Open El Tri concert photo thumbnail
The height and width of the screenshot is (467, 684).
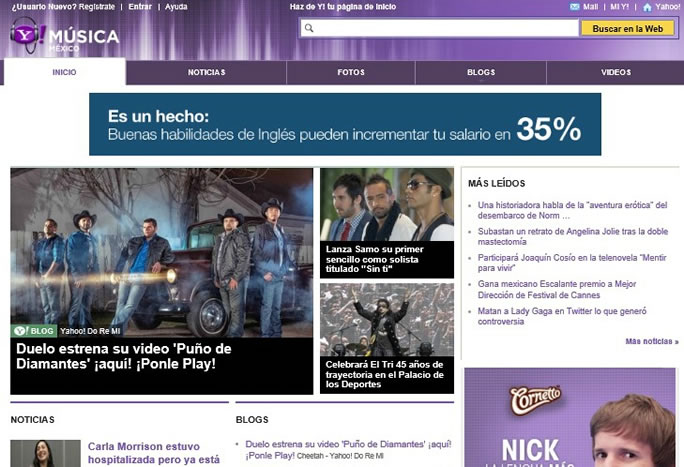coord(387,320)
